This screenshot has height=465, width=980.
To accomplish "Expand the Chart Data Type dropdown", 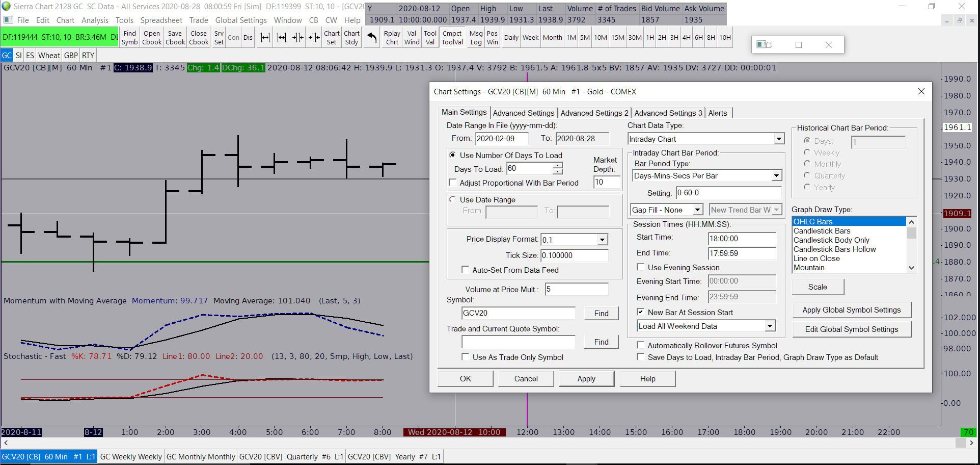I will [x=778, y=139].
